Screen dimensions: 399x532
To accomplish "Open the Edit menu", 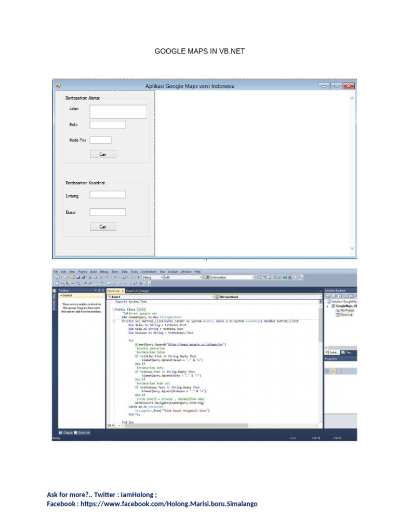I will point(63,272).
